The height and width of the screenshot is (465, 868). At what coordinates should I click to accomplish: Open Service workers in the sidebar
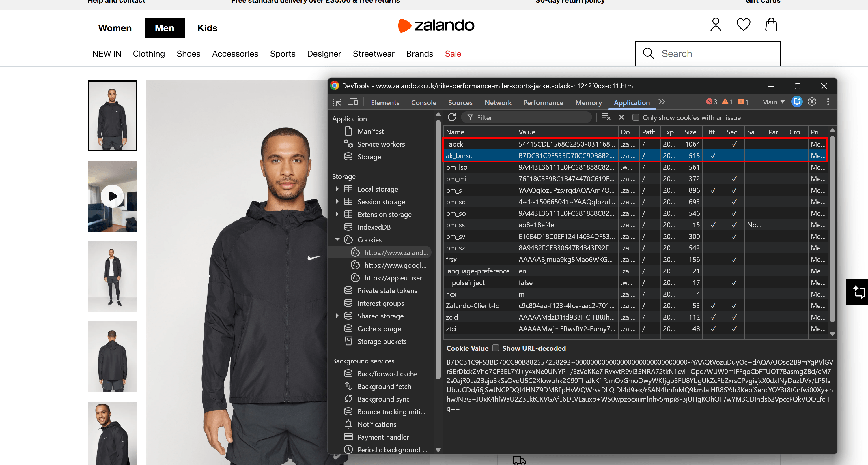tap(381, 144)
